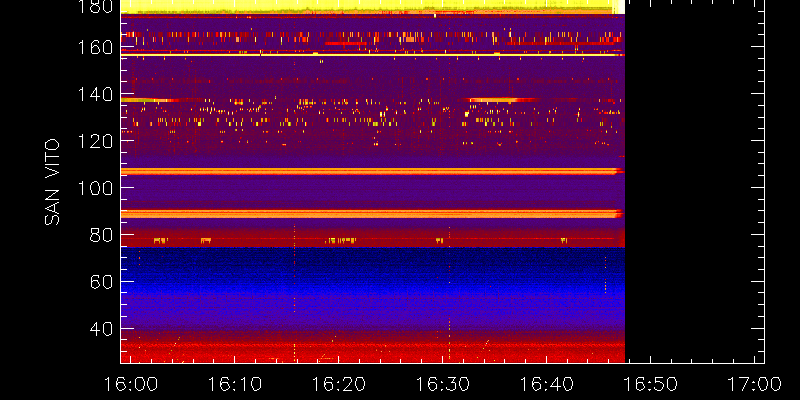Click the 60 frequency axis label

coord(101,282)
